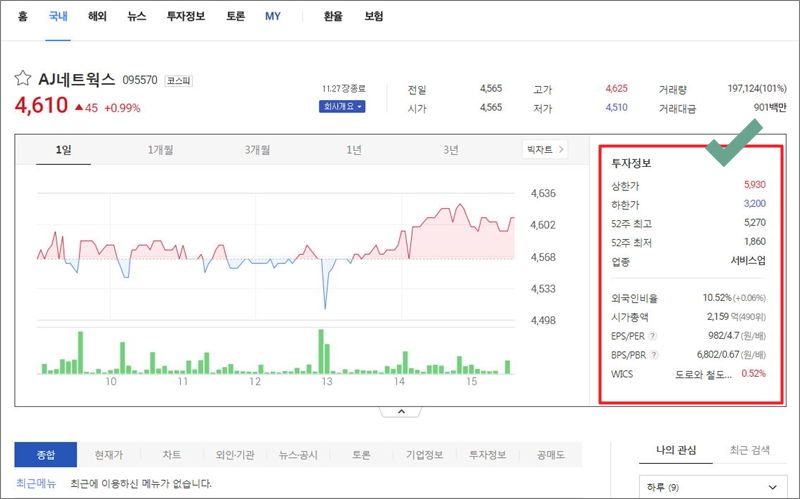Open the 외인·기관 tab
The width and height of the screenshot is (800, 499).
(235, 455)
